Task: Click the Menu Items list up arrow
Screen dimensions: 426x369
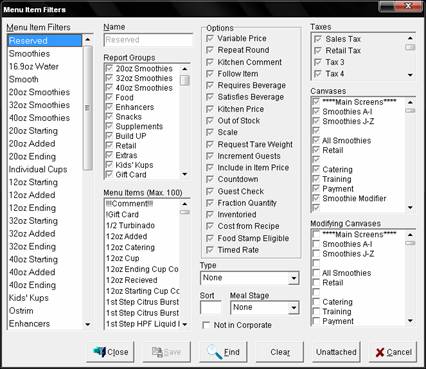Action: coord(185,204)
